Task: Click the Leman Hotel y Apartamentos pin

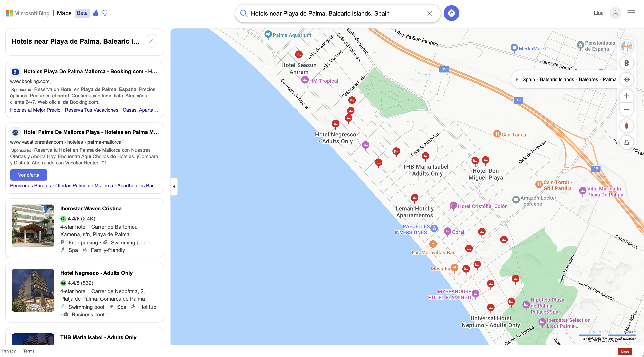Action: 415,198
